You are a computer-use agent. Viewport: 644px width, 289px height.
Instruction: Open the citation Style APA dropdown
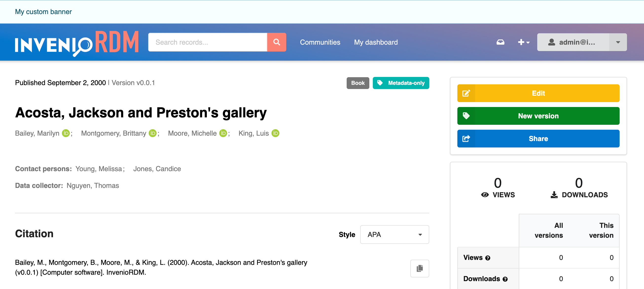click(394, 234)
